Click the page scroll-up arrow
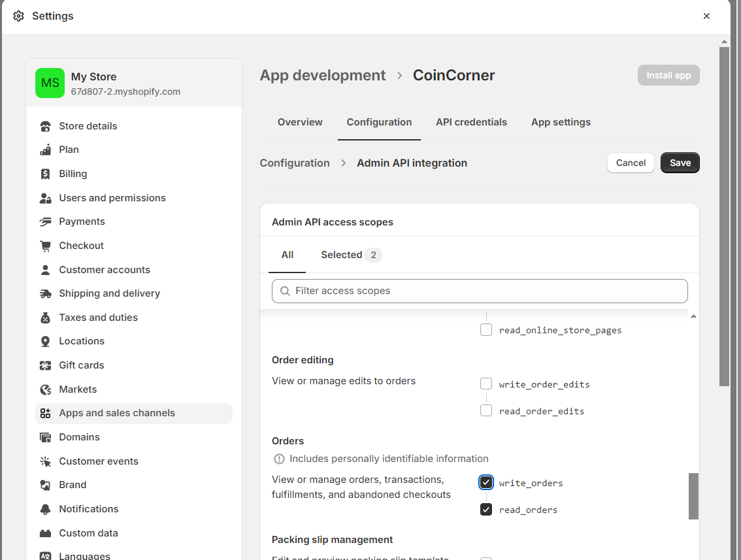741x560 pixels. point(724,42)
